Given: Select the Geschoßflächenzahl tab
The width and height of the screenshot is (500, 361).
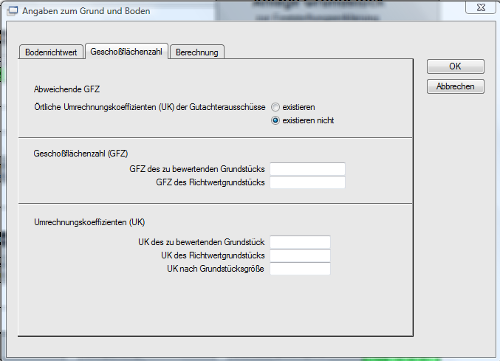Looking at the screenshot, I should 127,52.
